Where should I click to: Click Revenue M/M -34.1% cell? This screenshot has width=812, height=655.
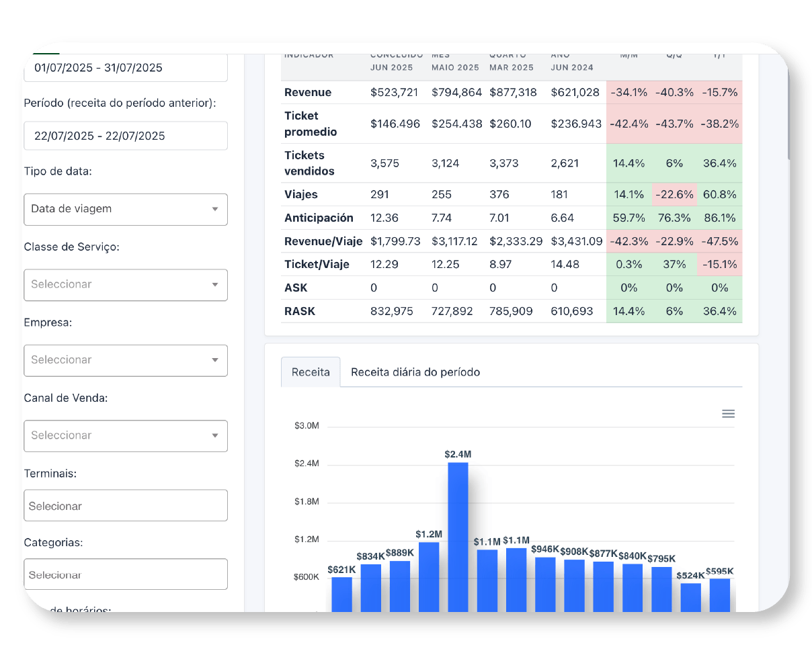628,93
